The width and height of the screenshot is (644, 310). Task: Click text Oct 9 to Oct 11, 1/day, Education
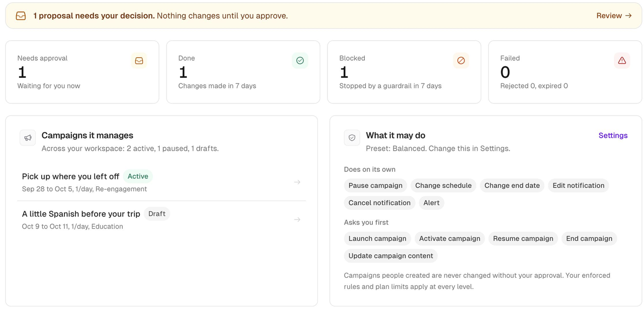click(x=72, y=226)
